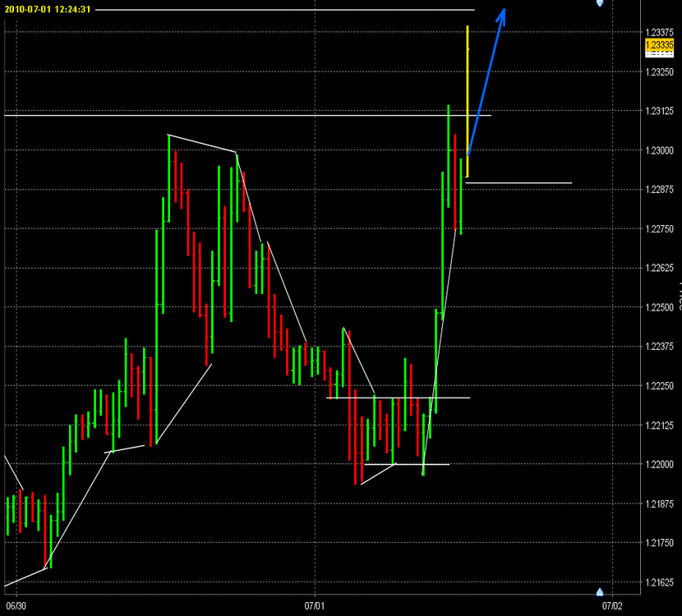The image size is (682, 616).
Task: Pick the 1.22625 price axis label
Action: 659,268
